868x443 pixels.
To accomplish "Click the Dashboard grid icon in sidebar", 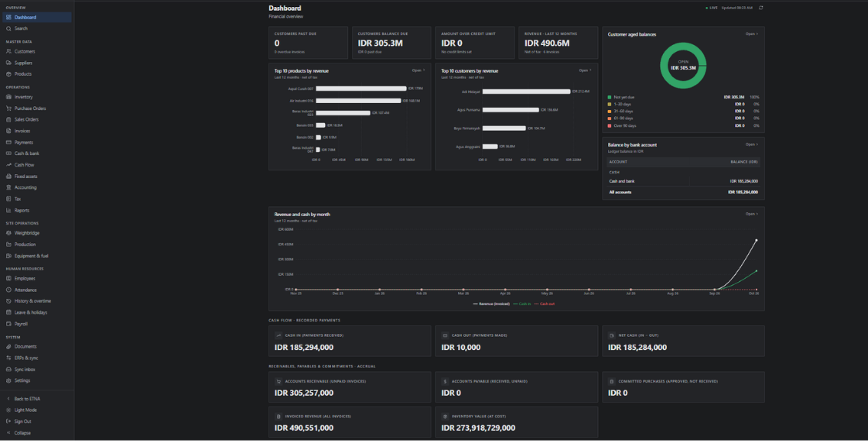I will coord(9,17).
